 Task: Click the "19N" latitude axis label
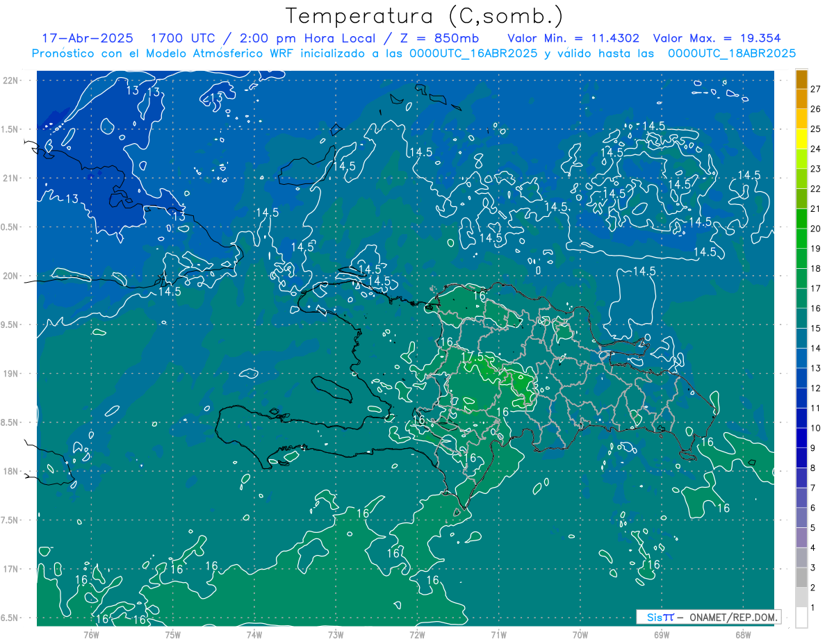[x=11, y=374]
